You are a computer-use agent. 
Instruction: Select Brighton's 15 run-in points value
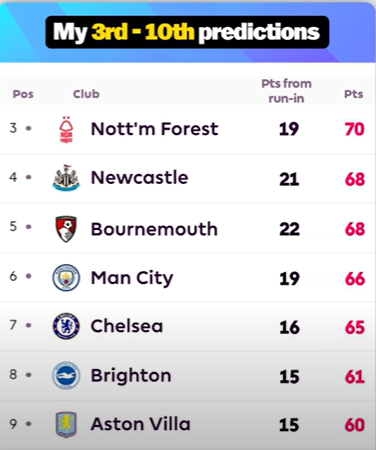click(x=289, y=377)
